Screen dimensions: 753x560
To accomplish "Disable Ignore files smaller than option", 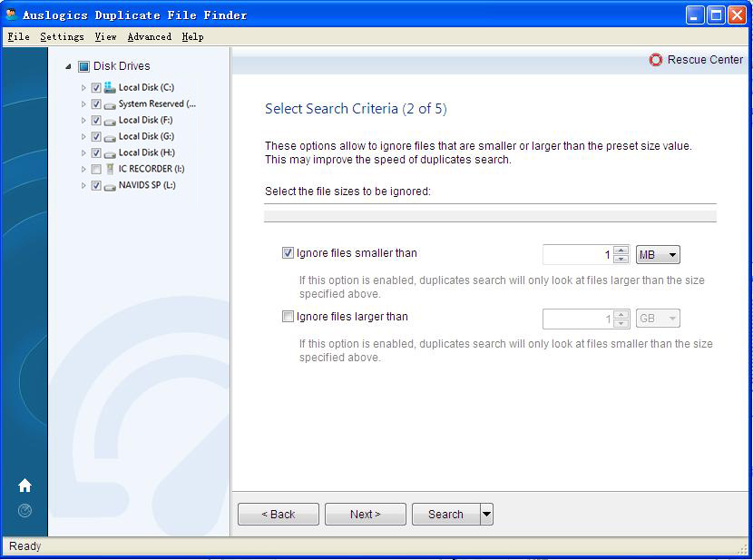I will (288, 253).
